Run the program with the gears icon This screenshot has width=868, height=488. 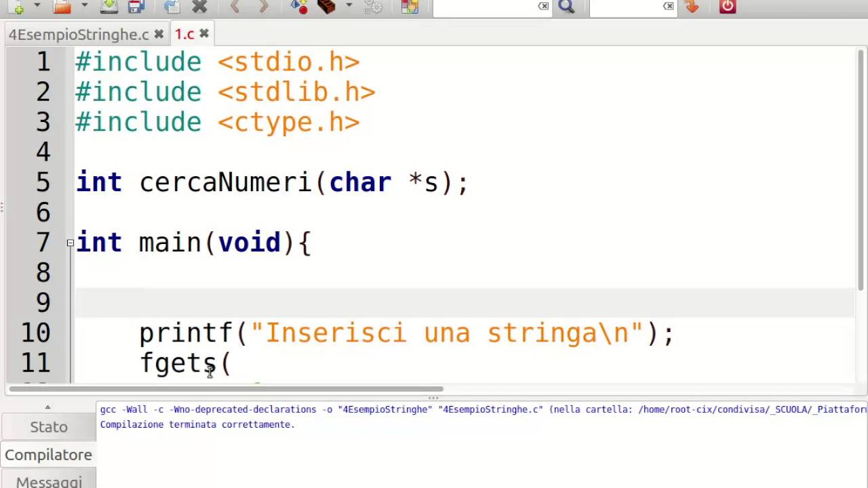pos(374,6)
